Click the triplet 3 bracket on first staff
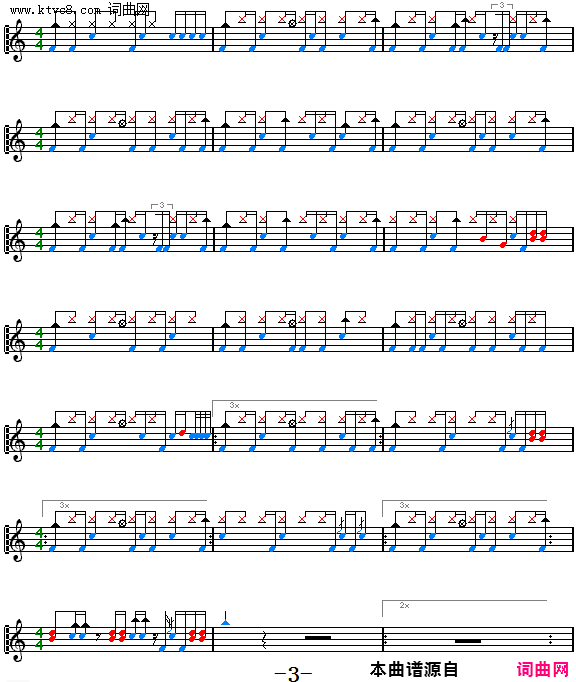This screenshot has height=682, width=576. point(502,5)
